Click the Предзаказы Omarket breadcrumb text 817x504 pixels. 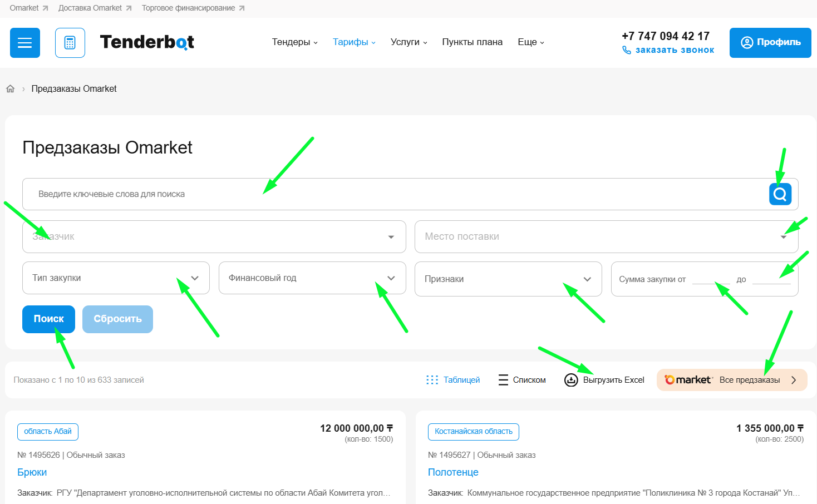(74, 89)
